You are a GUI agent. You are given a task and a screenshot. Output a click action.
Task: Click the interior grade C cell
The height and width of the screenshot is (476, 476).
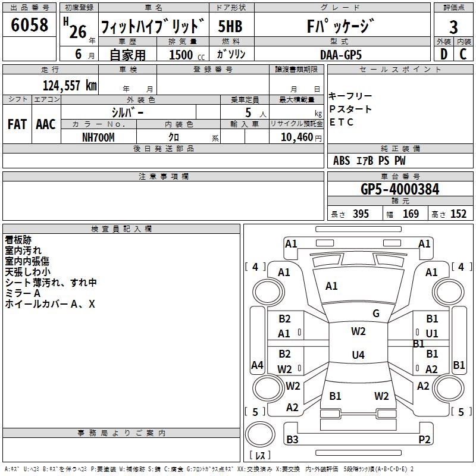pyautogui.click(x=464, y=54)
